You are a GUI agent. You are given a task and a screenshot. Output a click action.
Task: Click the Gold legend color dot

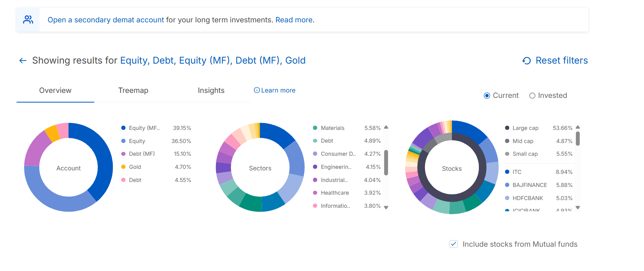click(123, 167)
